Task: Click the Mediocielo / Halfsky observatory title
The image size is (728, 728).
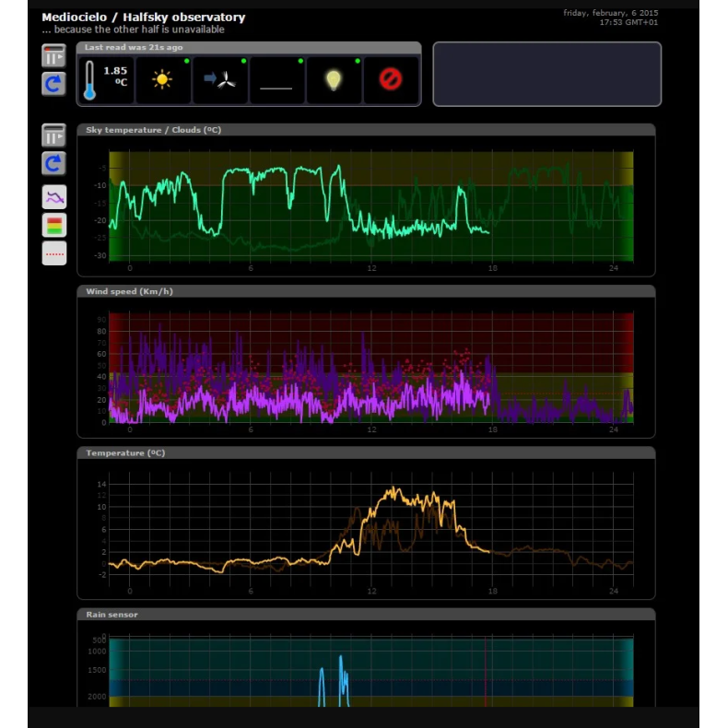Action: tap(143, 17)
